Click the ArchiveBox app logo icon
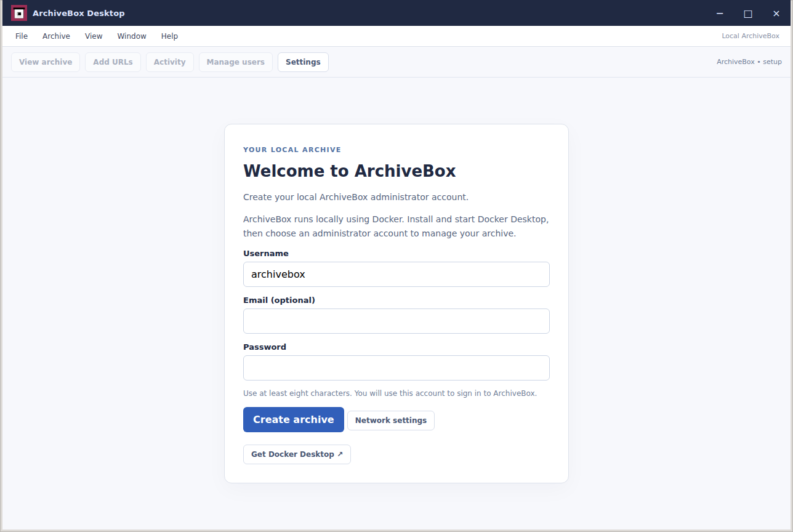The width and height of the screenshot is (793, 532). pos(19,13)
